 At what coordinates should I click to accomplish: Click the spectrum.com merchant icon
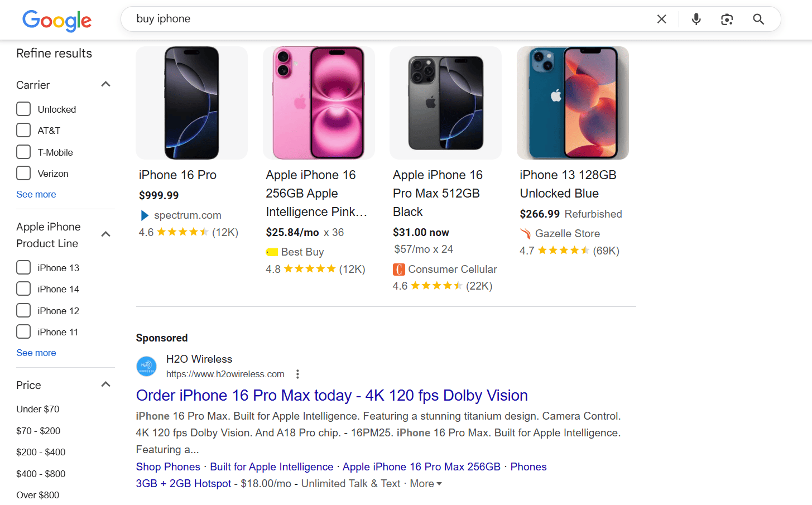(x=144, y=215)
